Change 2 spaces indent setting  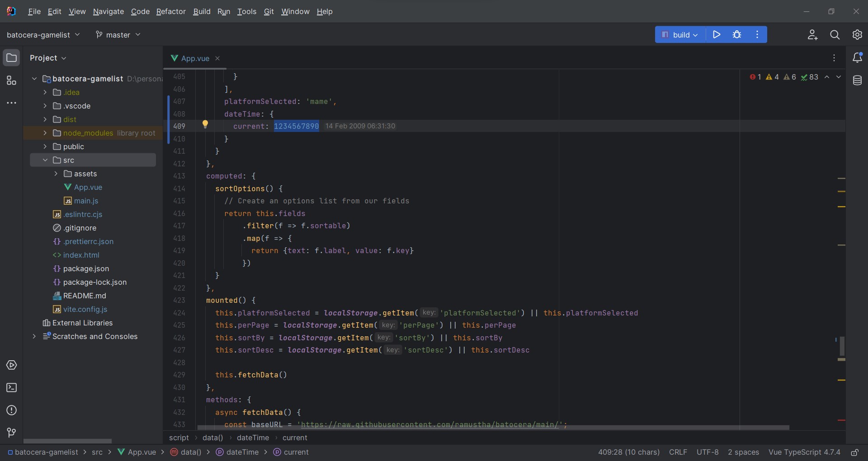[743, 452]
